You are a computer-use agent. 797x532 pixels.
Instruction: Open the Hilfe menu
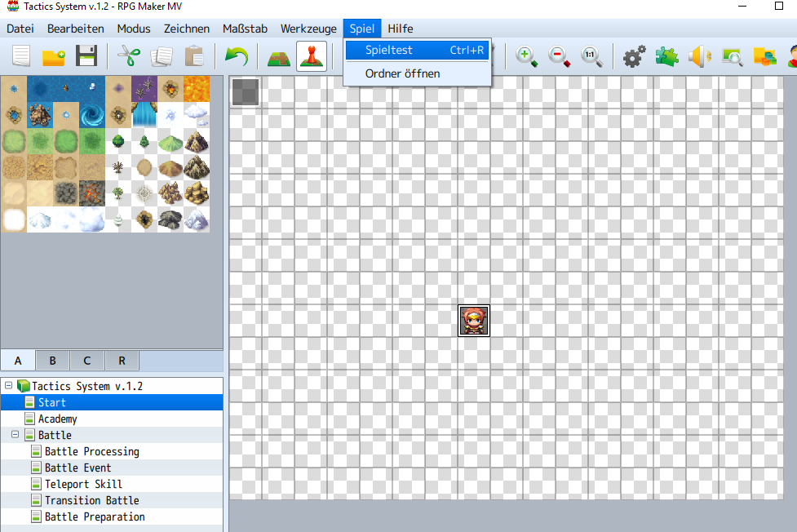click(x=401, y=29)
